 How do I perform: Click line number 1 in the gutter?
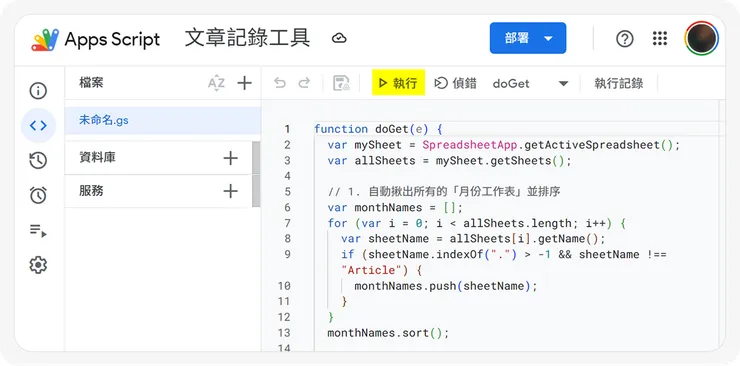click(287, 129)
